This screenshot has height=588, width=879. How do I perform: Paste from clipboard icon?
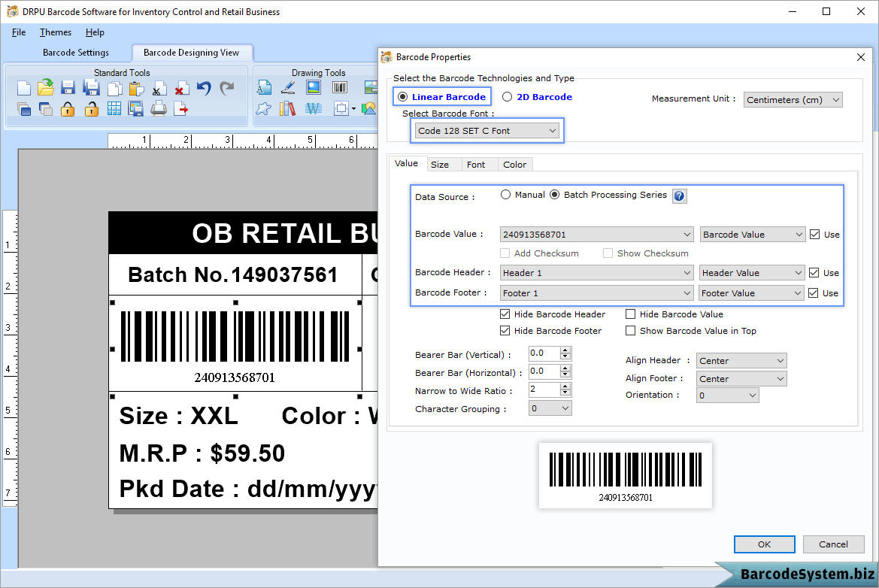[136, 88]
